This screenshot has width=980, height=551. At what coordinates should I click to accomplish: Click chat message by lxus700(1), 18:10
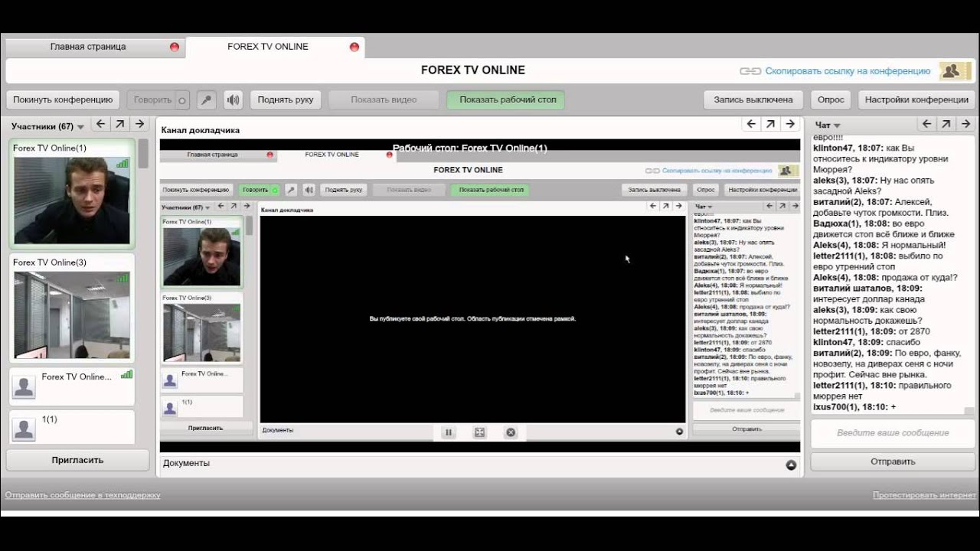[854, 407]
